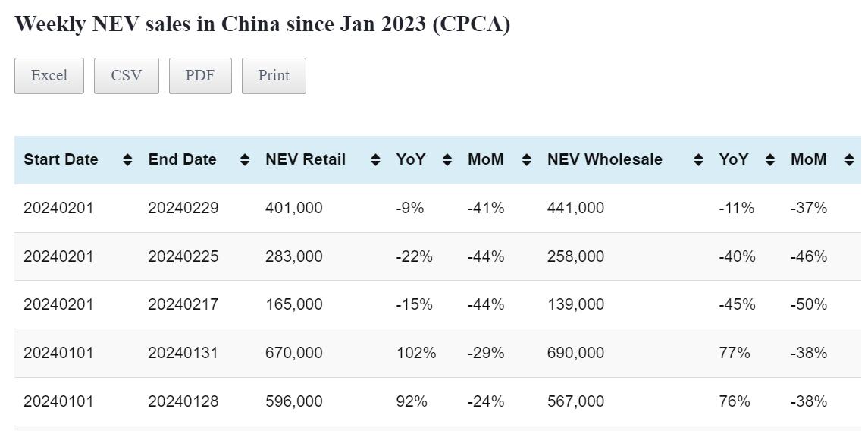Click the End Date column header label

pyautogui.click(x=182, y=160)
